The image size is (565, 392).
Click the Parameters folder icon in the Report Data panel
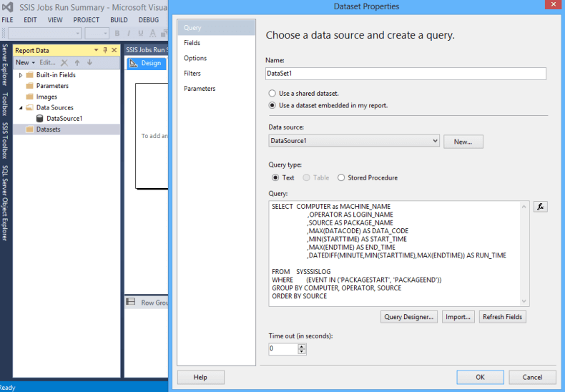(29, 86)
